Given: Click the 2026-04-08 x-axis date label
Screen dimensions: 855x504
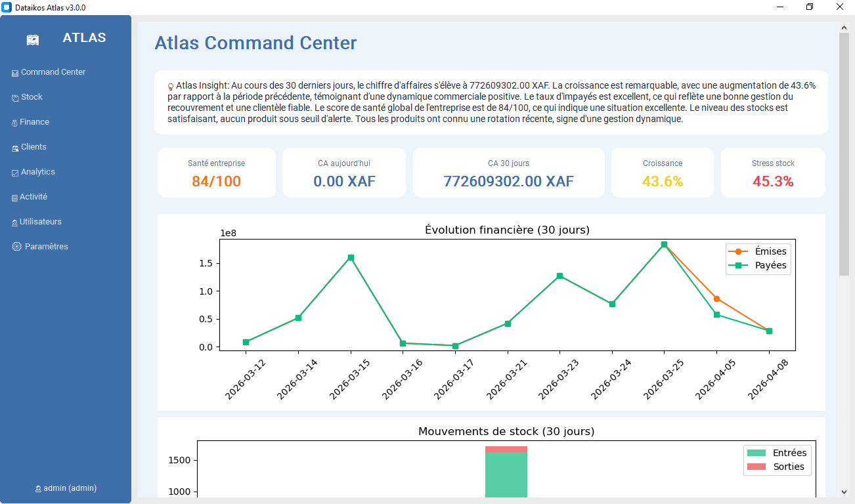Looking at the screenshot, I should 768,379.
